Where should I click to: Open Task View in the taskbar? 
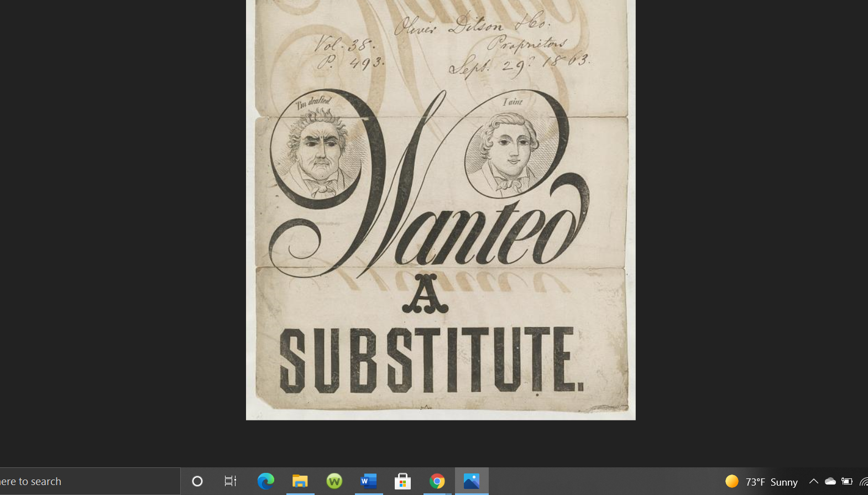point(231,481)
